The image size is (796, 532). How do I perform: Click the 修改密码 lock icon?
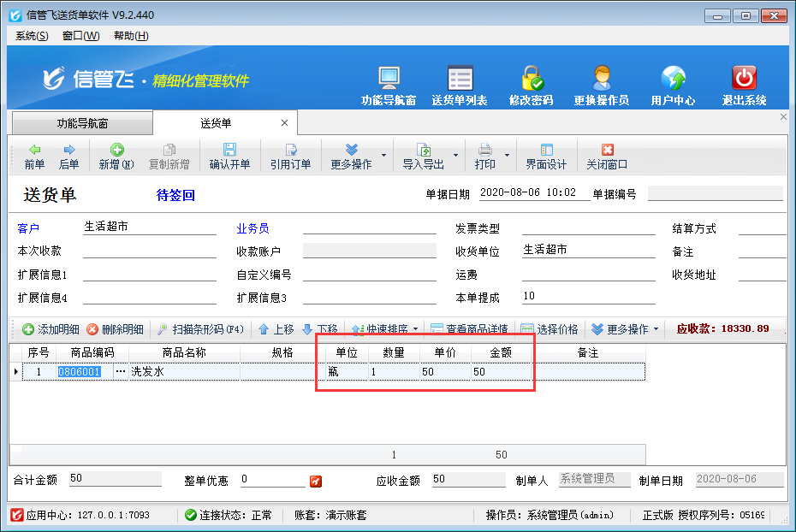coord(532,86)
